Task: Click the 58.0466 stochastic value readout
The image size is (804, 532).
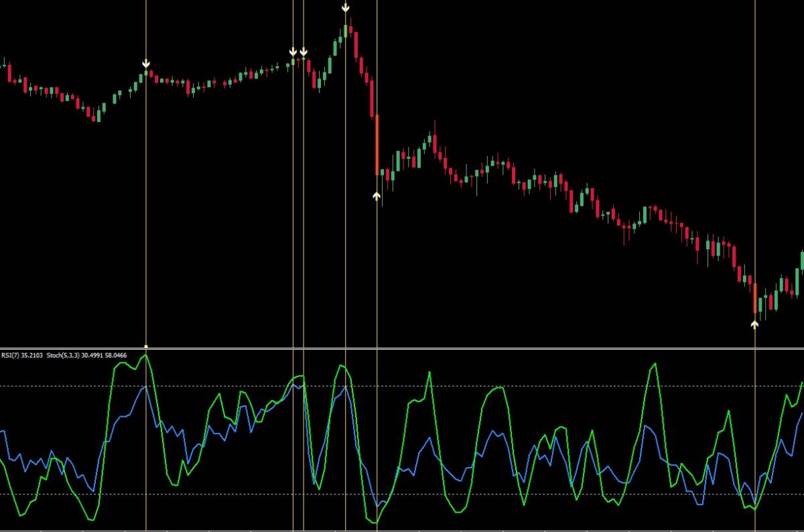Action: [116, 355]
